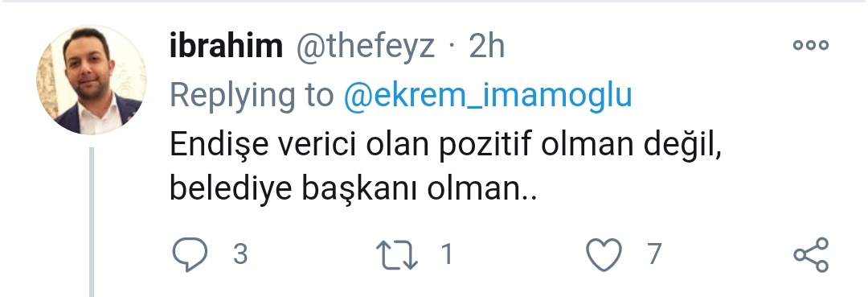Open the @ekrem_imamoglu mention link
This screenshot has height=297, width=868.
point(488,95)
